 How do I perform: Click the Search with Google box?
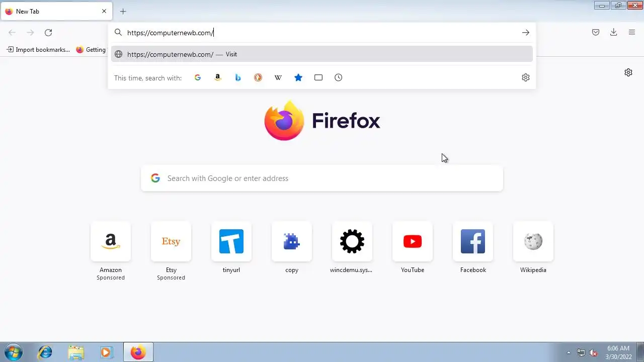[322, 178]
